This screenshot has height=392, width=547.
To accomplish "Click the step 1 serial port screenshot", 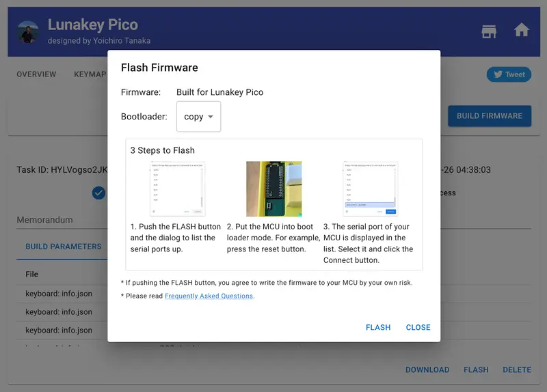I will 177,189.
